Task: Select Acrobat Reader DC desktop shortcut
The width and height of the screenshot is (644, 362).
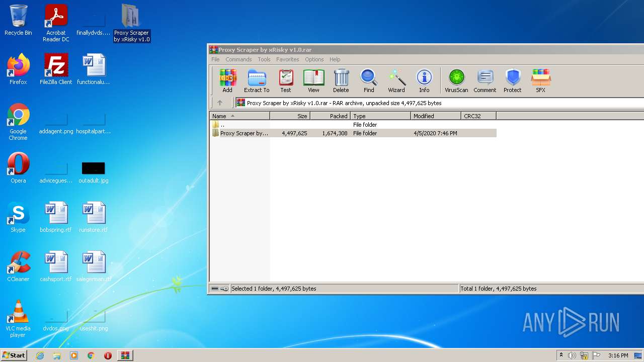Action: (56, 23)
